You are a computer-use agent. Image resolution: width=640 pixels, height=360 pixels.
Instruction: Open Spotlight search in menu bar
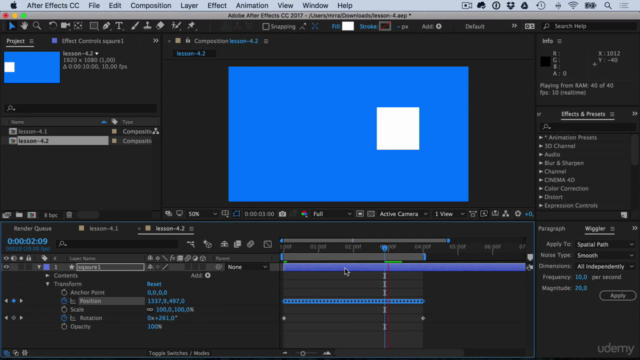tap(608, 6)
